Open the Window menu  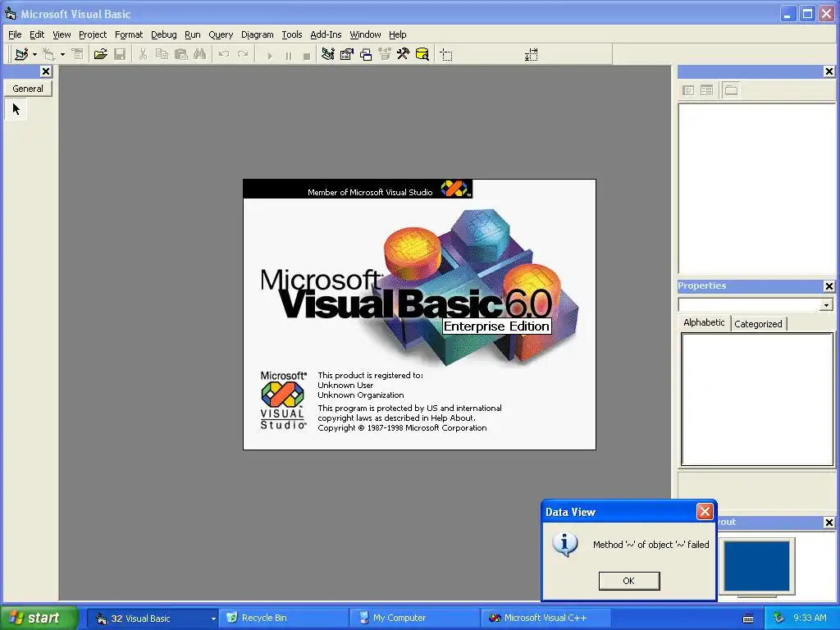(x=365, y=34)
